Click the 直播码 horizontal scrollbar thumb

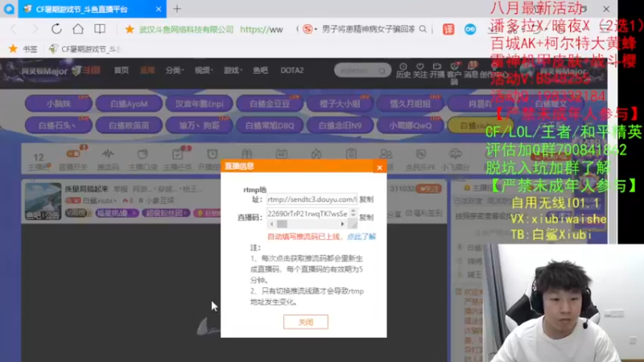pos(283,224)
